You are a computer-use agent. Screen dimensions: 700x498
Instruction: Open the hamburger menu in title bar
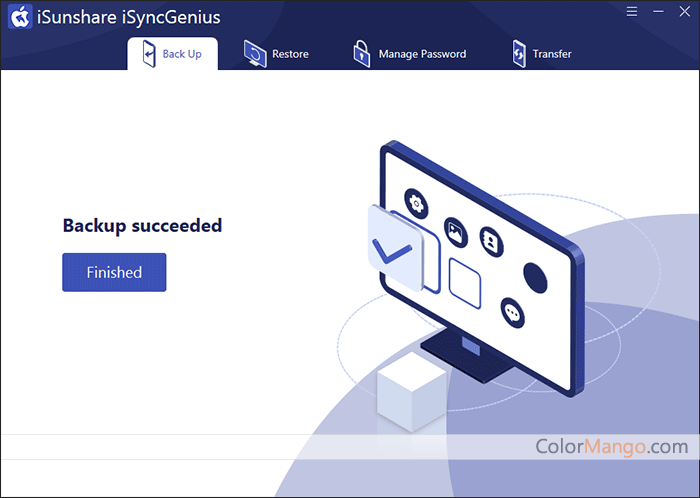[632, 12]
